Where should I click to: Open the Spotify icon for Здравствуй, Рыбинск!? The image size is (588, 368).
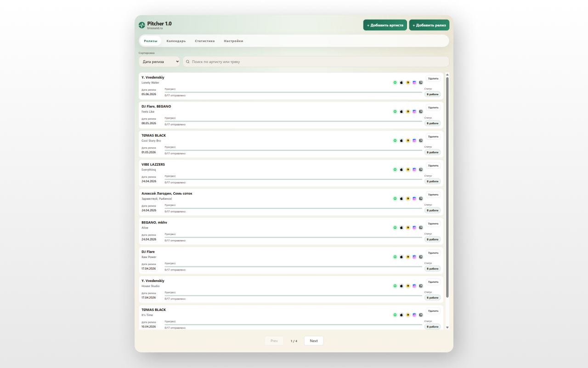point(395,198)
